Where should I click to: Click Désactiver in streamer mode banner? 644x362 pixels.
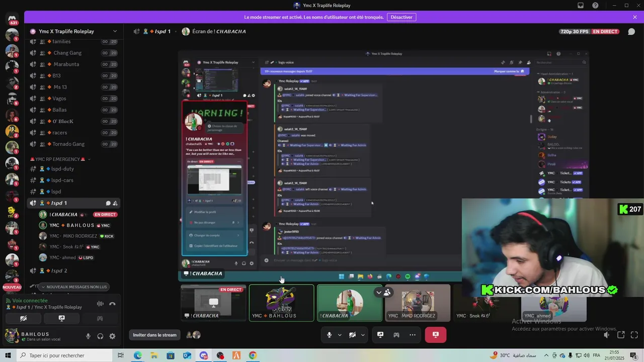click(401, 17)
